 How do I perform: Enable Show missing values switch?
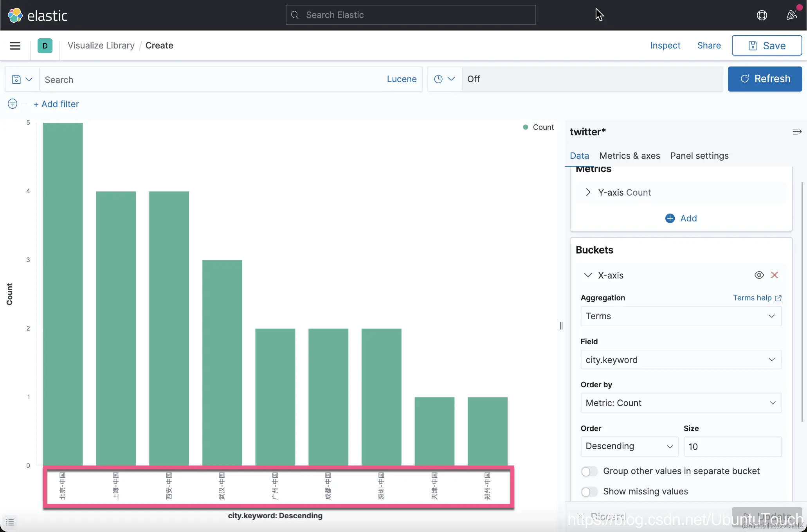(x=589, y=492)
